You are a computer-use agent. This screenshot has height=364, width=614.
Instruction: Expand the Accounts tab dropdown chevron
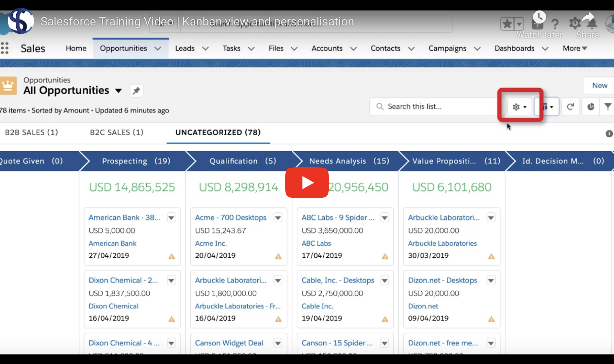353,49
